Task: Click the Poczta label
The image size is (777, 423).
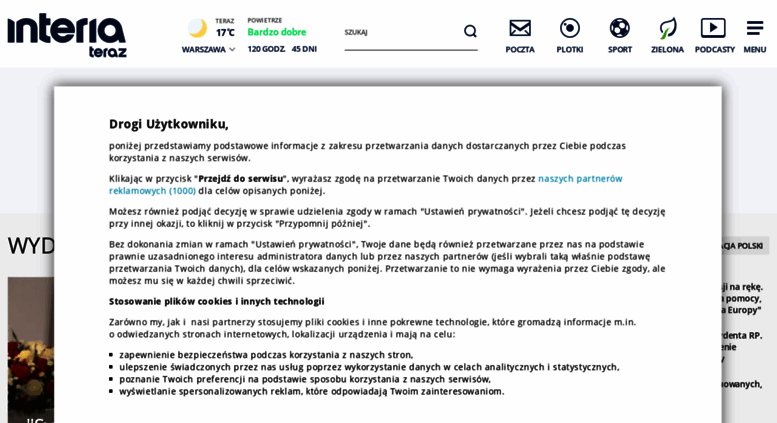Action: 520,50
